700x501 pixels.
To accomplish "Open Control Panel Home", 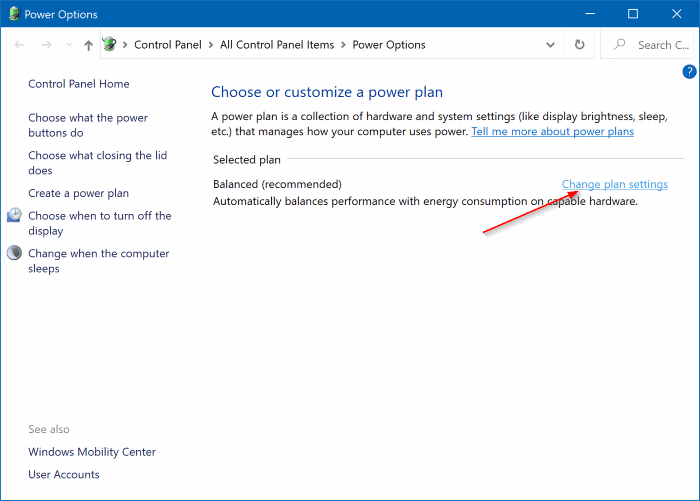I will pyautogui.click(x=79, y=84).
